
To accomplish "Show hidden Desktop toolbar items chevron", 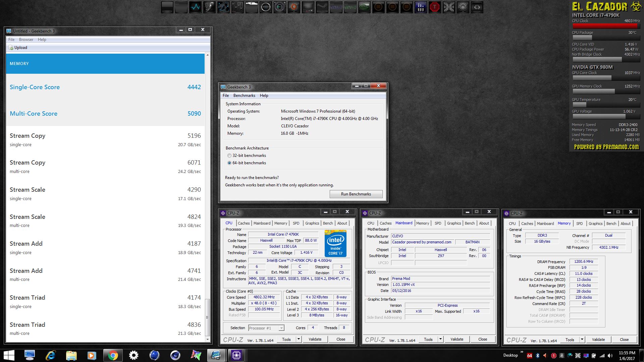I will pos(522,352).
